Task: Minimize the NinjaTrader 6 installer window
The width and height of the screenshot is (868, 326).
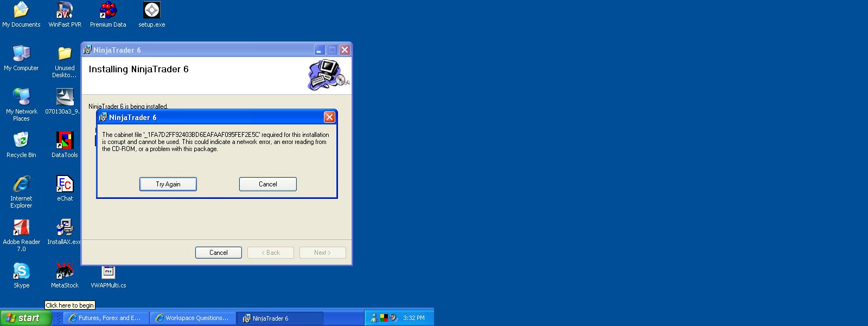Action: (x=320, y=50)
